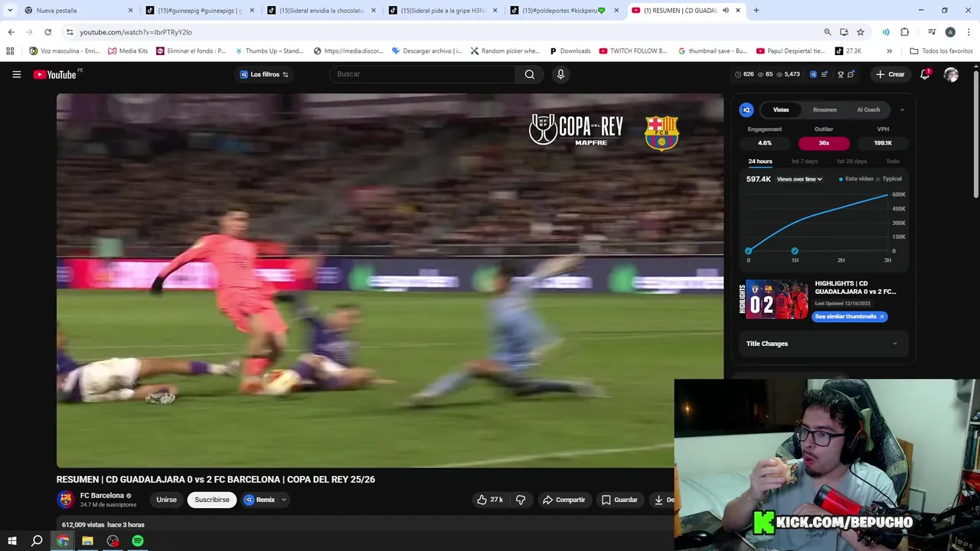The height and width of the screenshot is (551, 980).
Task: Switch to the Resumen tab in the IQ panel
Action: point(825,109)
